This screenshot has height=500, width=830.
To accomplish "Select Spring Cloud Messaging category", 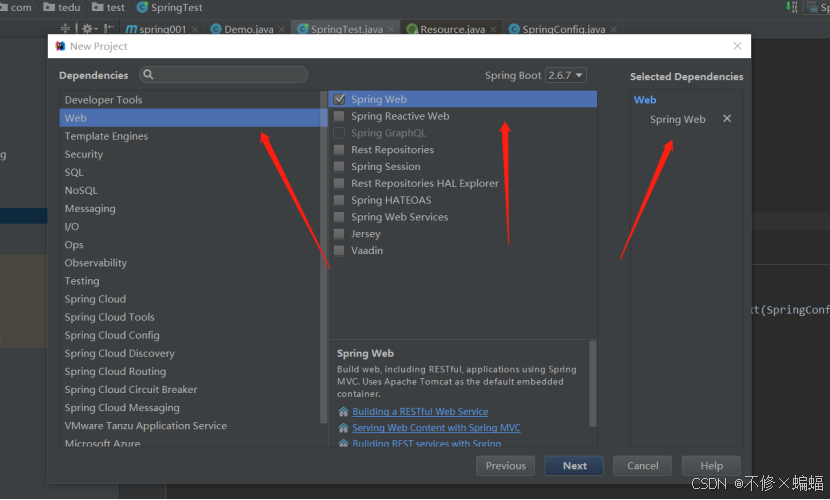I will [x=190, y=407].
